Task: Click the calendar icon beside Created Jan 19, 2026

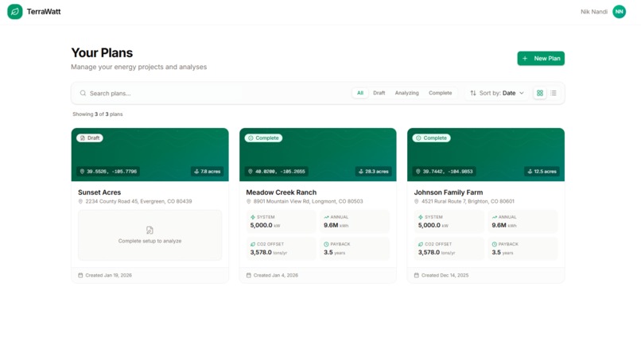Action: click(x=80, y=275)
